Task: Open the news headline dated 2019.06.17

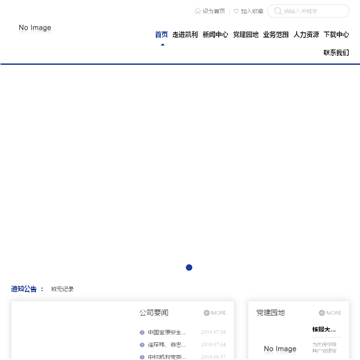Action: click(167, 357)
